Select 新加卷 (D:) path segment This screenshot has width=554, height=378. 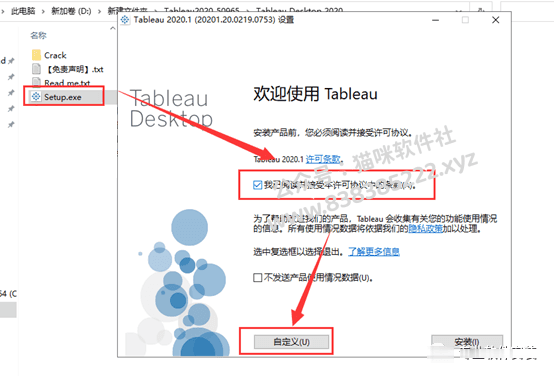coord(71,11)
